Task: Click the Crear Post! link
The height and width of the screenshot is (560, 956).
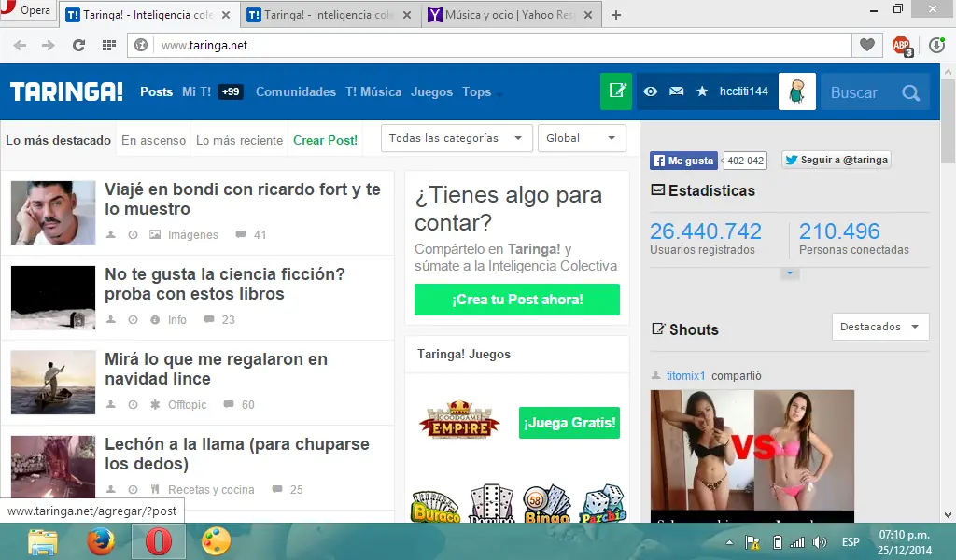Action: click(325, 140)
